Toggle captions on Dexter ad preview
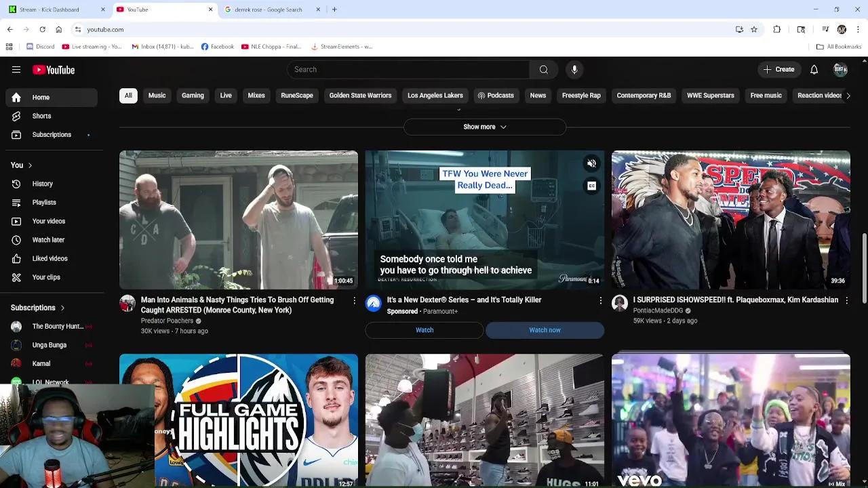The image size is (868, 488). [x=591, y=186]
